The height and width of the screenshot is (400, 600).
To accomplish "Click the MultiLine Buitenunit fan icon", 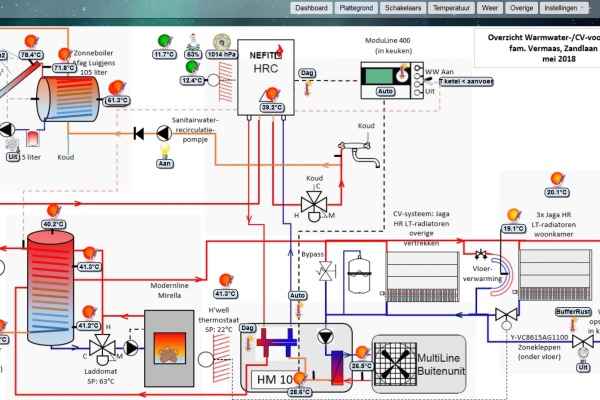I will click(395, 363).
